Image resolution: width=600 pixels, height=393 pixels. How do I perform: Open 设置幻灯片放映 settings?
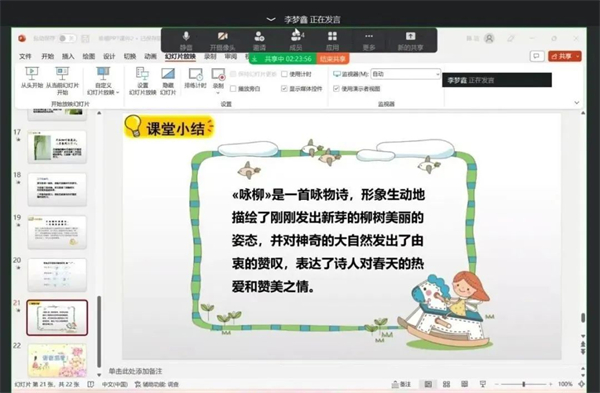[x=142, y=73]
